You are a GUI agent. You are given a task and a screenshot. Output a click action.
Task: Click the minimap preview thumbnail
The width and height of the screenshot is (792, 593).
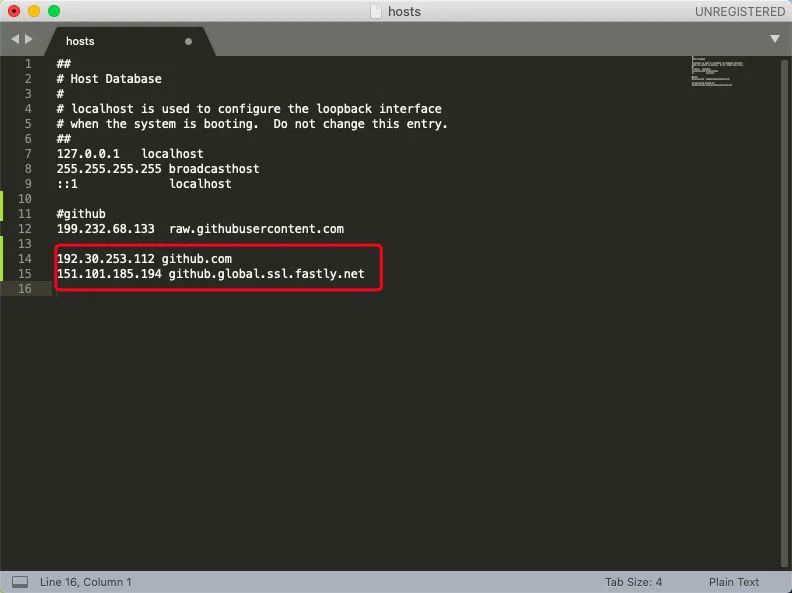click(717, 72)
